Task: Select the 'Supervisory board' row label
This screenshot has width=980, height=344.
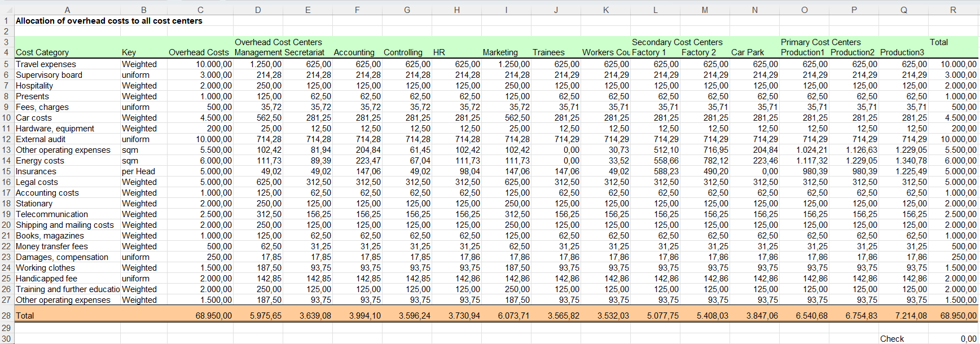Action: point(49,75)
